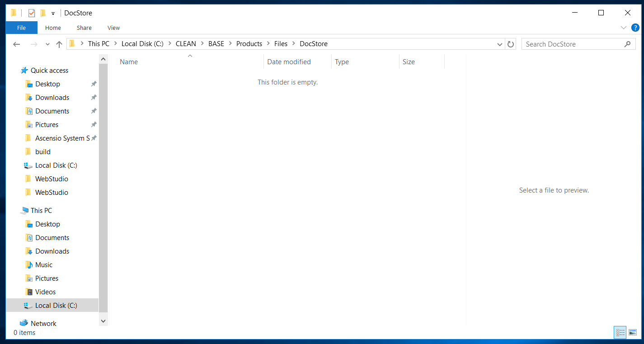Open the address bar previous locations dropdown
The image size is (644, 344).
pos(499,44)
